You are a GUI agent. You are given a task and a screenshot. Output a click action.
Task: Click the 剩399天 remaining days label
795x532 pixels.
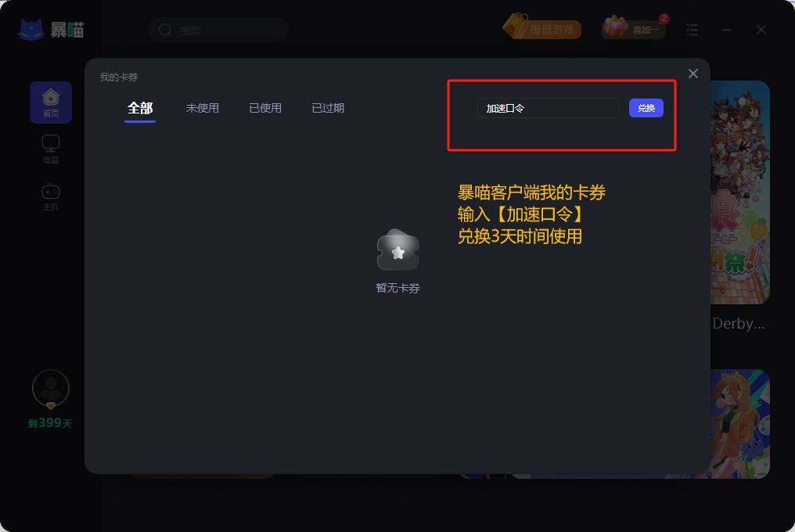click(50, 423)
